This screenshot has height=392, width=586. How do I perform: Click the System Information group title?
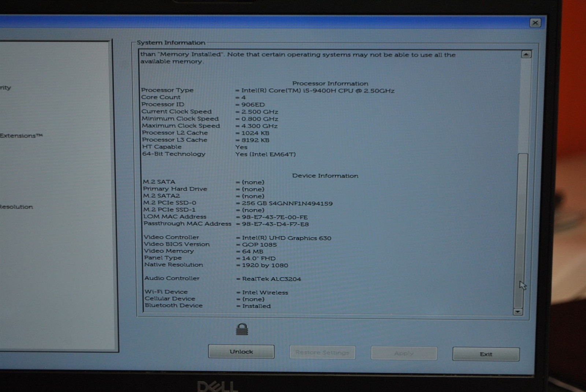(171, 42)
